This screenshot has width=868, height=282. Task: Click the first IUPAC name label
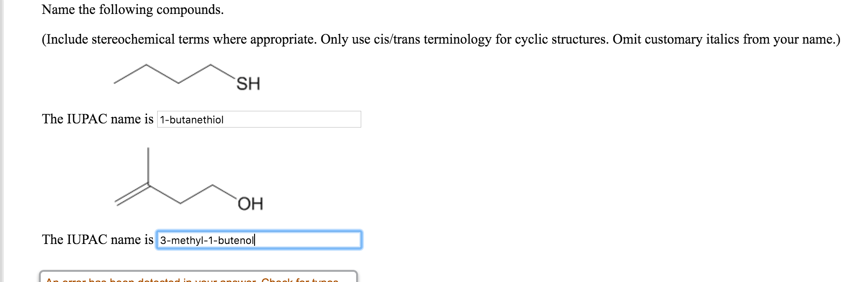97,119
